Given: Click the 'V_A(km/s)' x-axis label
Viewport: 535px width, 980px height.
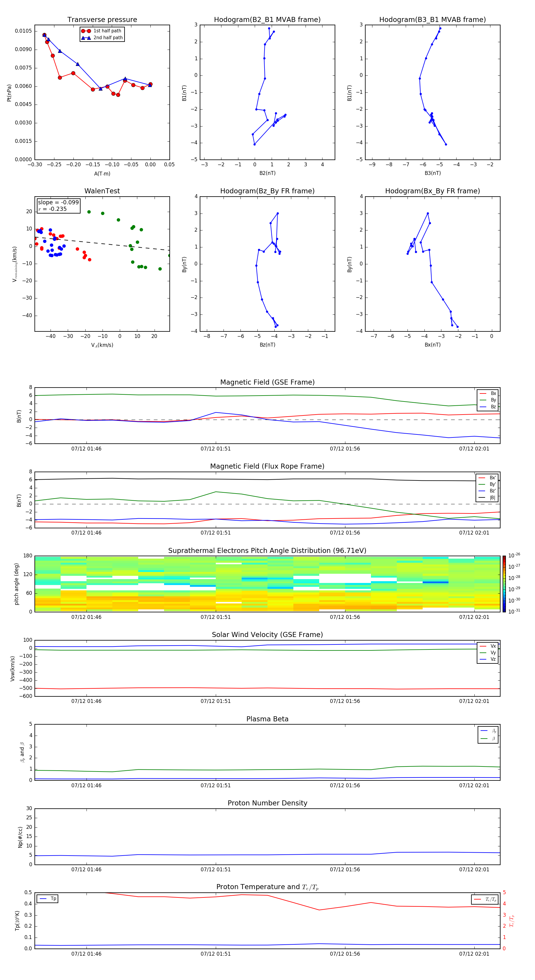Looking at the screenshot, I should coord(102,345).
